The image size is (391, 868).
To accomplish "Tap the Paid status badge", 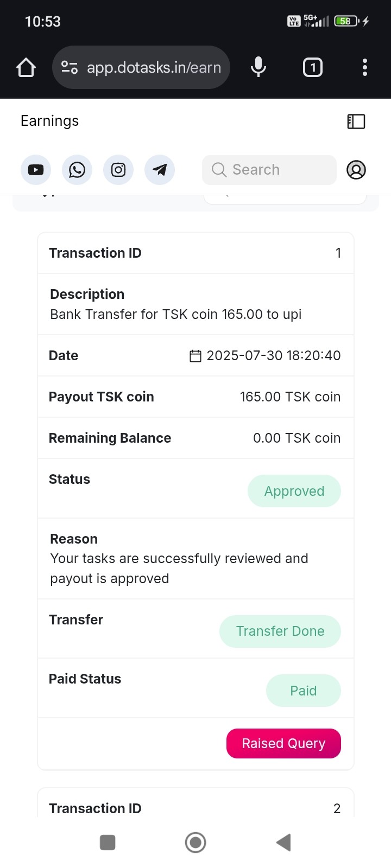I will (x=303, y=691).
